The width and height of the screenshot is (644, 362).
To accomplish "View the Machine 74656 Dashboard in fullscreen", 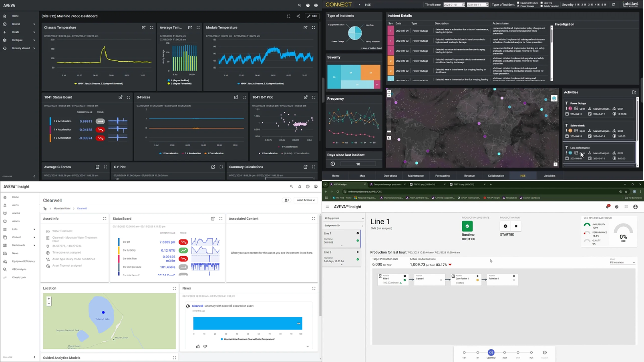I will [289, 16].
